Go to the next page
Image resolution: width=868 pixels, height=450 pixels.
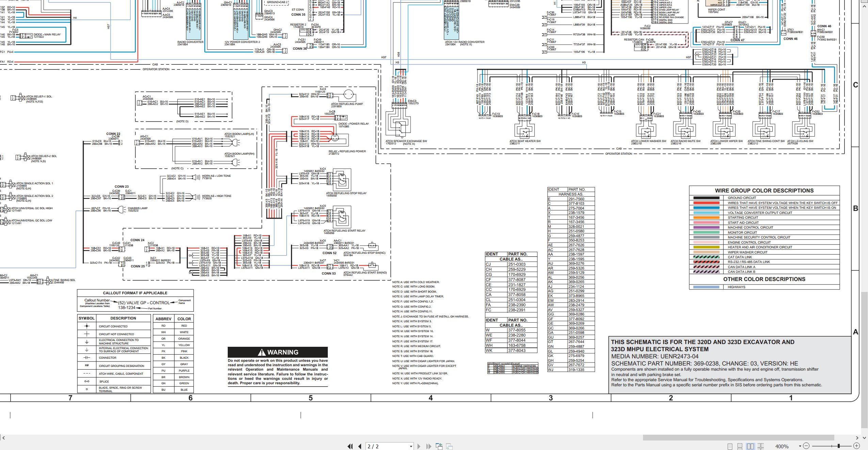click(x=419, y=446)
